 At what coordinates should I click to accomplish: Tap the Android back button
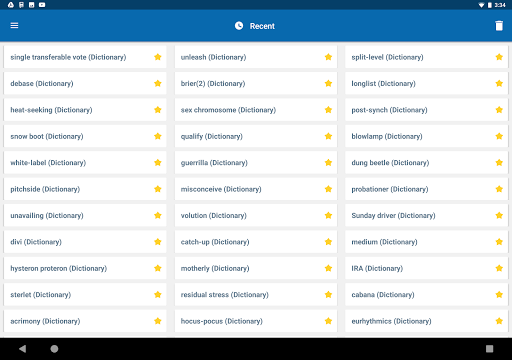(x=22, y=349)
